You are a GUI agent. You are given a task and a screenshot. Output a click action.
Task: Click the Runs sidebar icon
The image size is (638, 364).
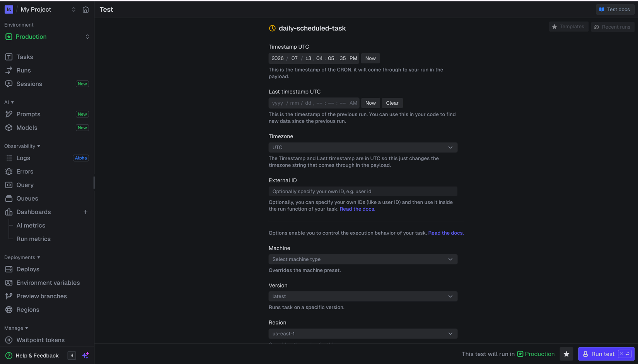[x=9, y=70]
